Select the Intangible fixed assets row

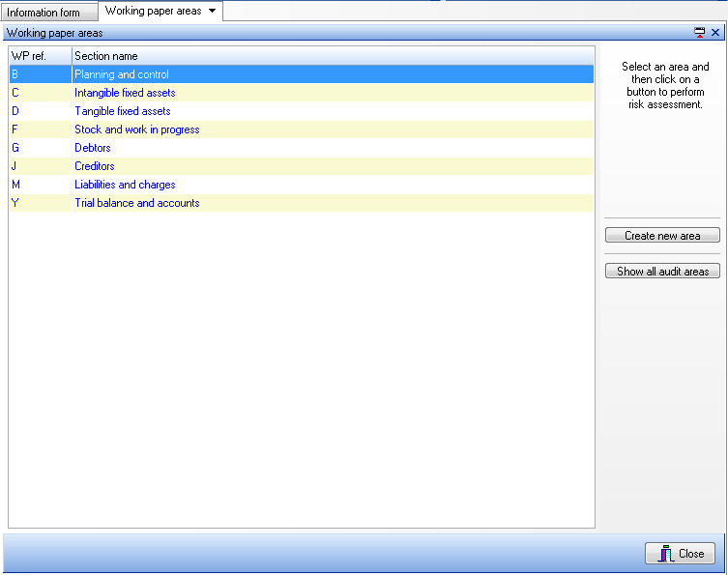302,93
